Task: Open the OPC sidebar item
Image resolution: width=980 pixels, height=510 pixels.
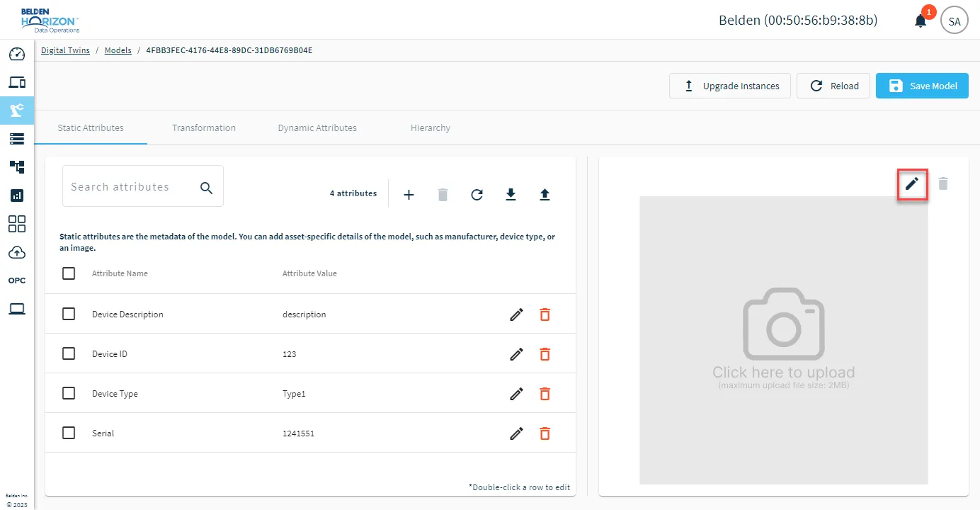Action: (x=17, y=280)
